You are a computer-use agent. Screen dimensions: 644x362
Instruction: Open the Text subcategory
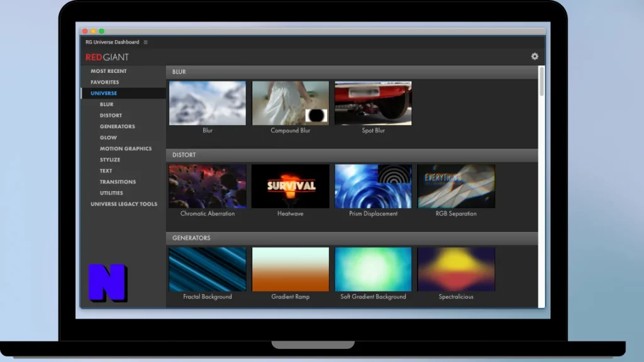pyautogui.click(x=106, y=171)
